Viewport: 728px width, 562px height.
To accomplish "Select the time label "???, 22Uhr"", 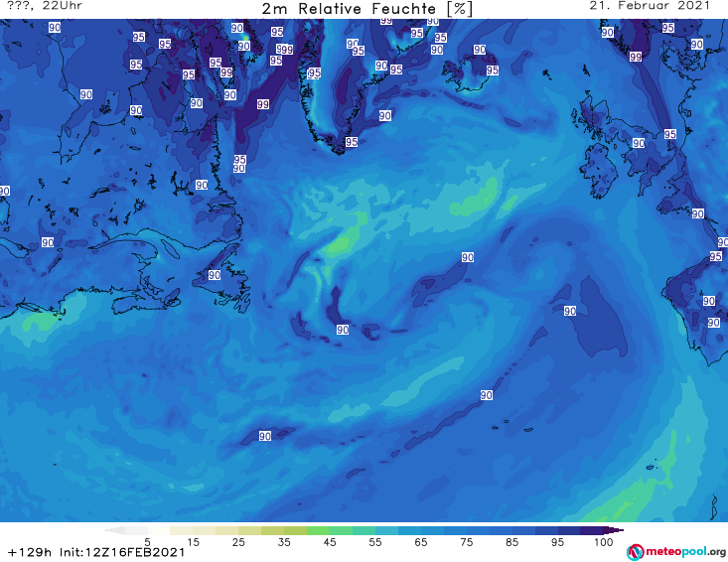I will point(45,6).
